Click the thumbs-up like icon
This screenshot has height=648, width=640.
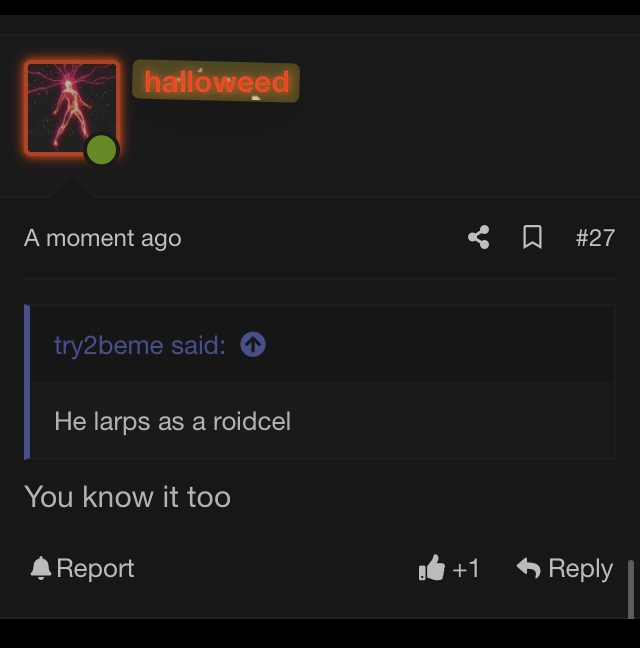[x=431, y=568]
